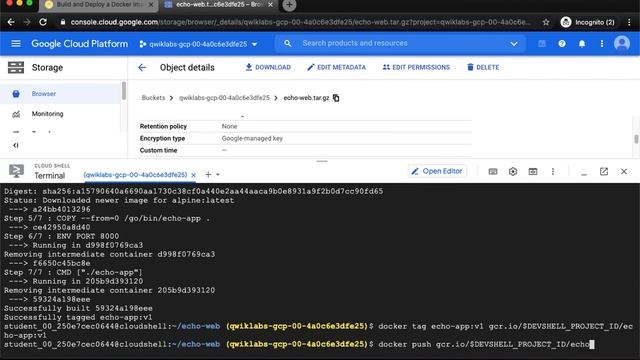The height and width of the screenshot is (360, 640).
Task: Close the Cloud Shell panel
Action: (x=624, y=171)
